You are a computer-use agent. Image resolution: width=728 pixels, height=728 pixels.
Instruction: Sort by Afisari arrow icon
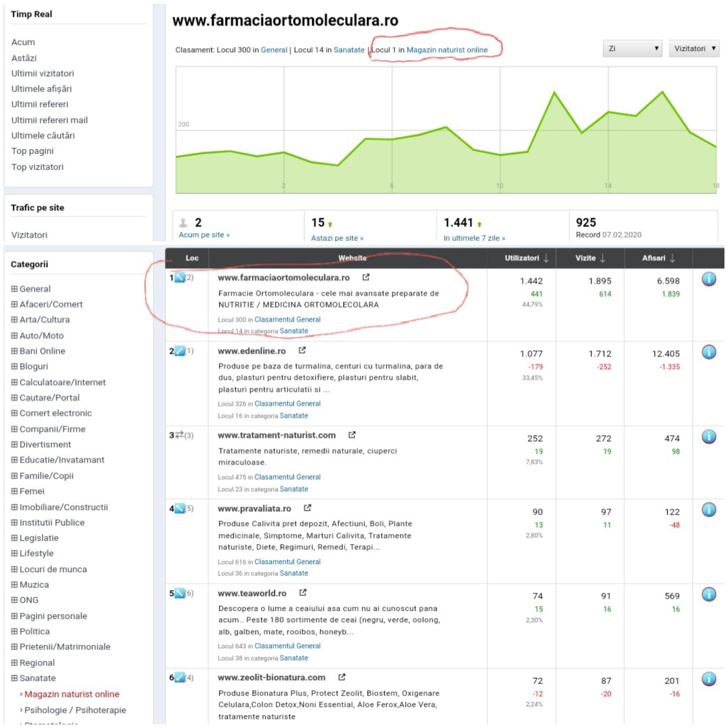(x=672, y=258)
